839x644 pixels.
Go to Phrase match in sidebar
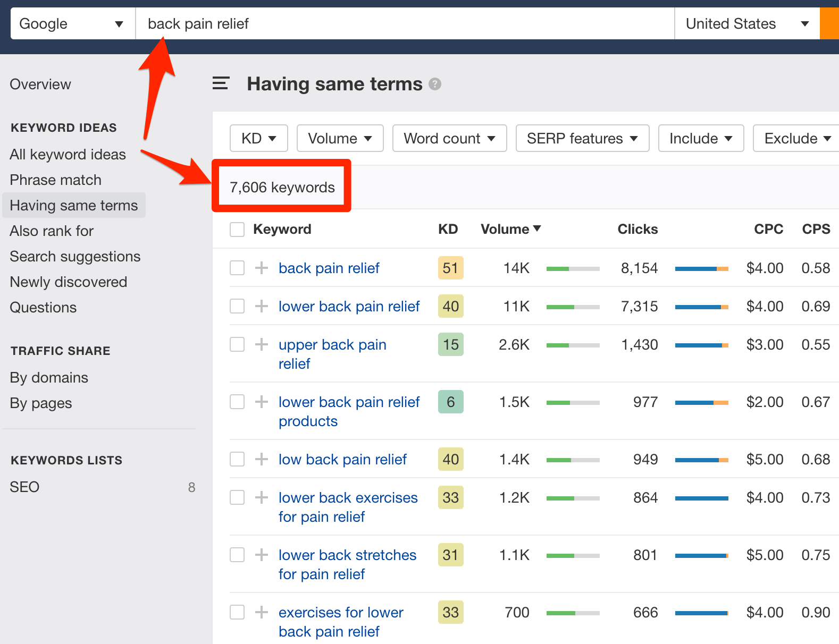[x=55, y=180]
